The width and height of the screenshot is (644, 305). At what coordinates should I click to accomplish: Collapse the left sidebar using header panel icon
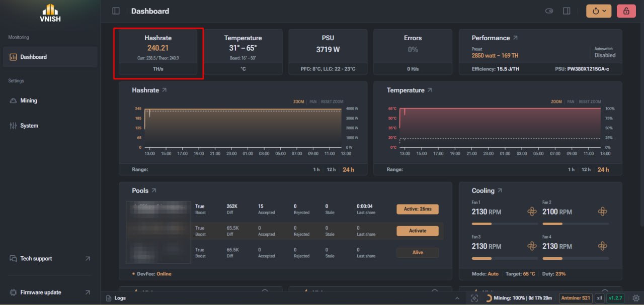116,11
